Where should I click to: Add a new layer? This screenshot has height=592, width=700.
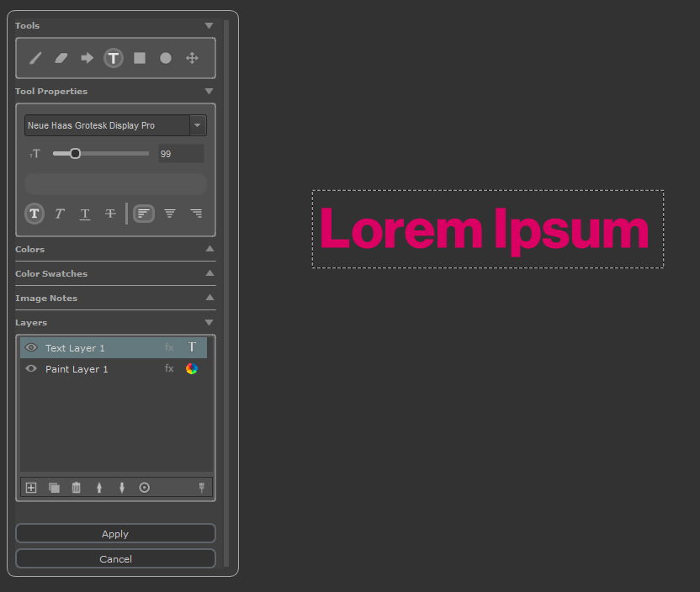31,488
